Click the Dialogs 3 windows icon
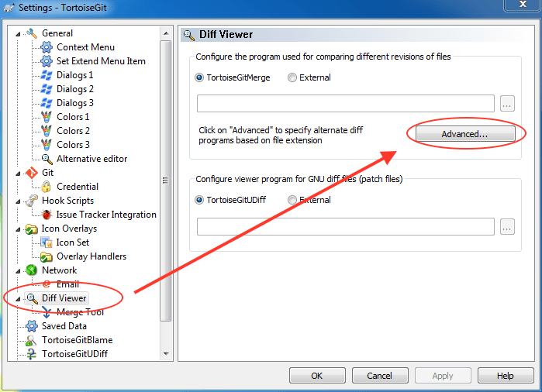Image resolution: width=542 pixels, height=392 pixels. (47, 103)
